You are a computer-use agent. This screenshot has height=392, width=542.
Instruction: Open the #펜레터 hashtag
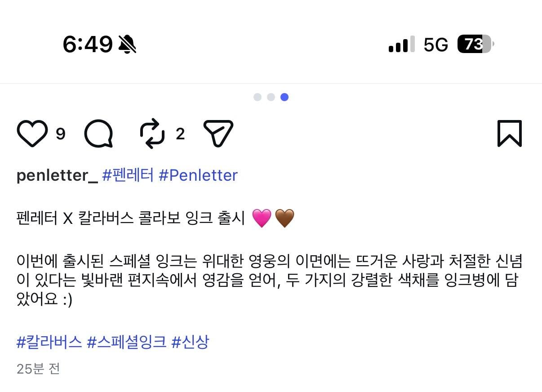[x=128, y=175]
